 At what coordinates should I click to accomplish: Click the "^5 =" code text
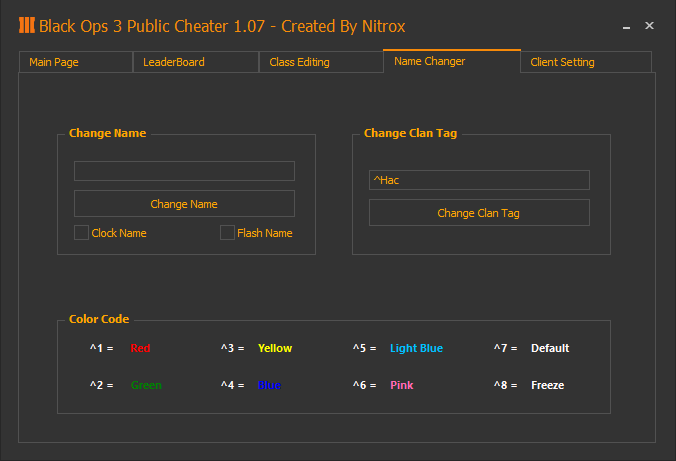pos(365,348)
